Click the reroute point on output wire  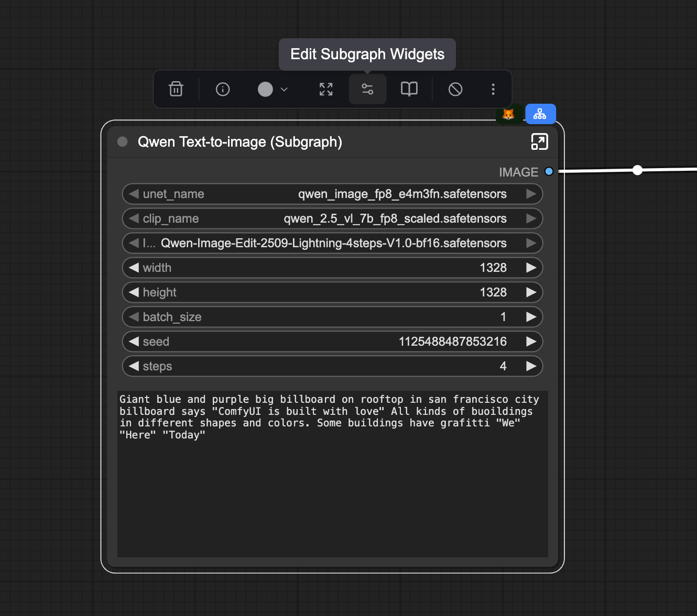pos(637,170)
